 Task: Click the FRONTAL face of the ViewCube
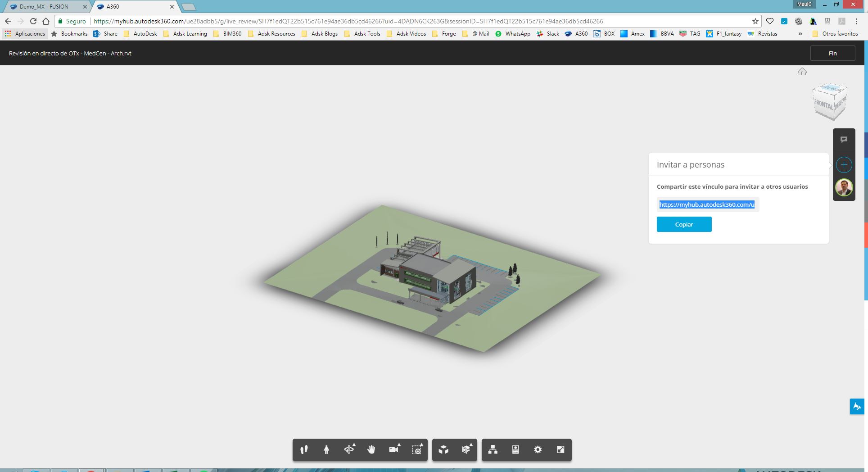click(x=823, y=105)
